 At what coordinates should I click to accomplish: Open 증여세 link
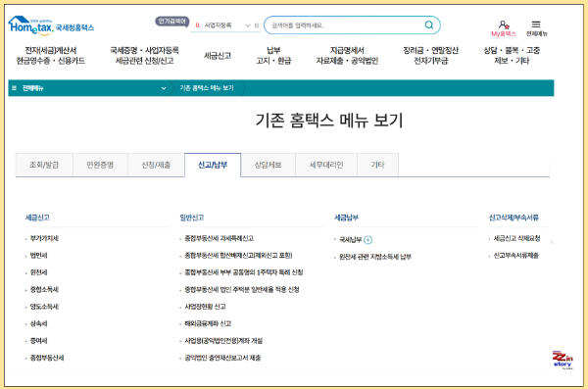point(38,341)
